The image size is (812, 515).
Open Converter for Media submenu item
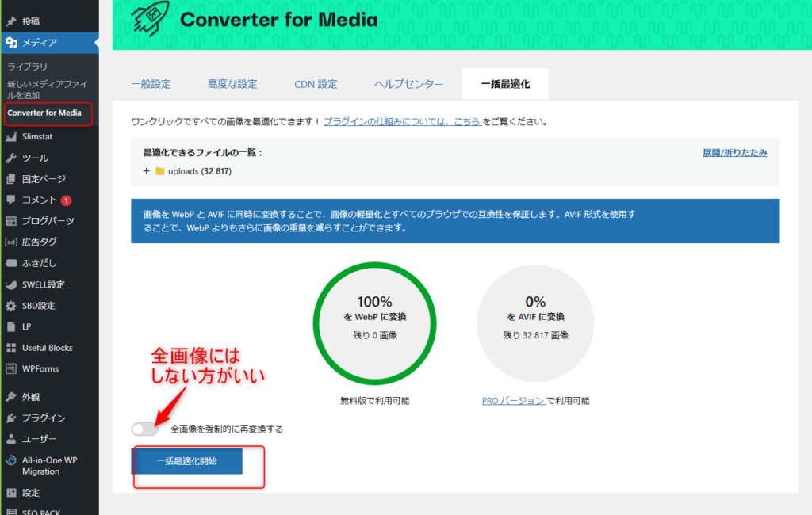click(44, 113)
